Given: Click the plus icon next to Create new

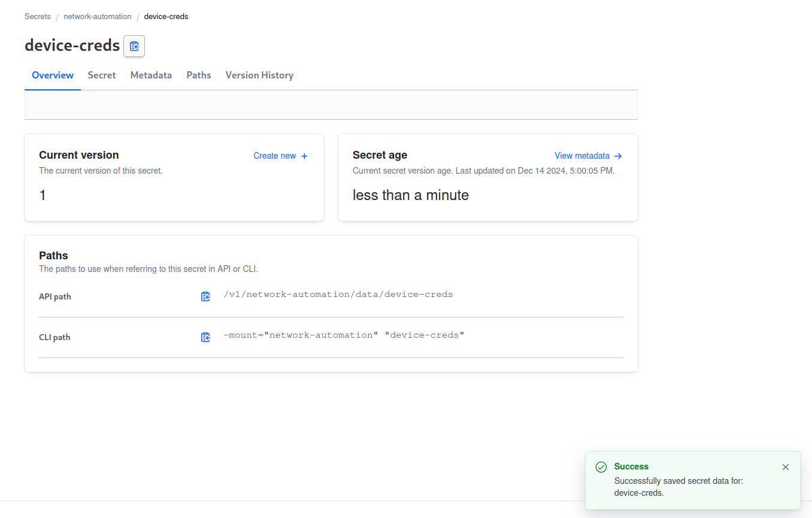Looking at the screenshot, I should 304,156.
